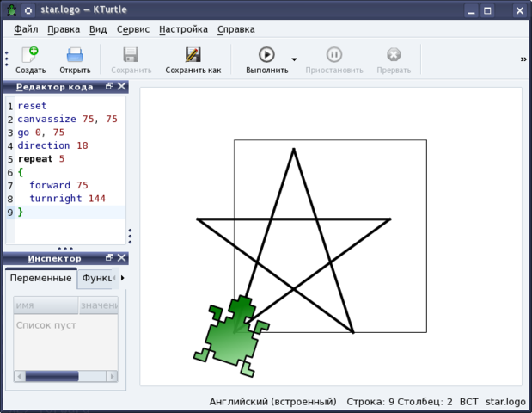Click the Английский (встроенный) language status
This screenshot has height=413, width=532.
272,402
